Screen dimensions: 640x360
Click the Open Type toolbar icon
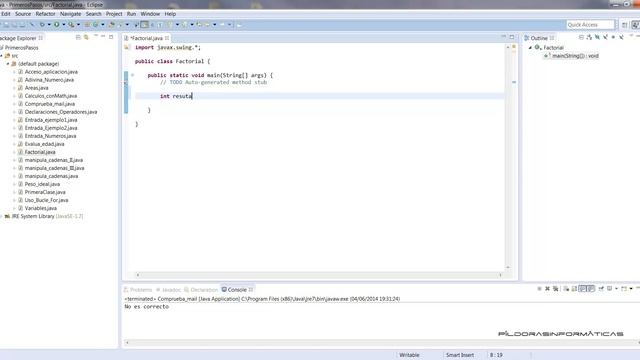point(112,24)
